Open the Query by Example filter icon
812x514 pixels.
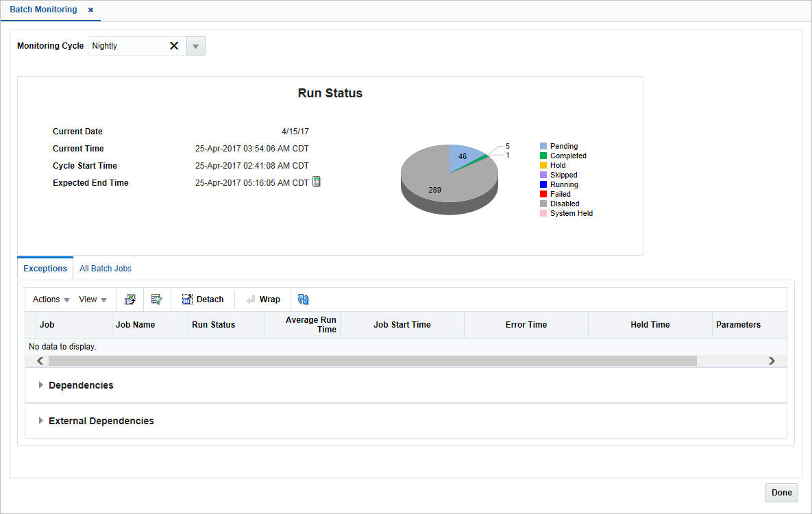click(x=157, y=299)
